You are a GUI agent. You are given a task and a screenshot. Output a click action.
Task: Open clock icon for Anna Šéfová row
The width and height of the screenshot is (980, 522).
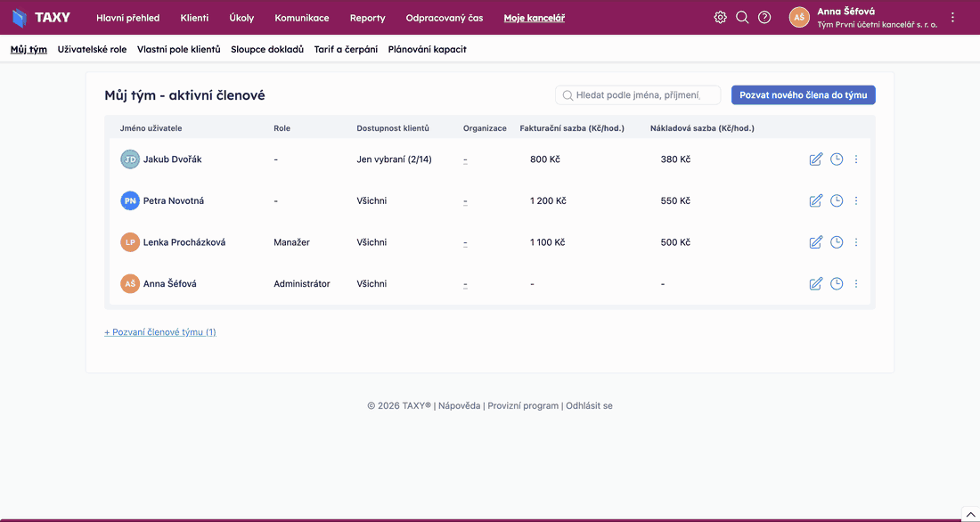coord(837,284)
